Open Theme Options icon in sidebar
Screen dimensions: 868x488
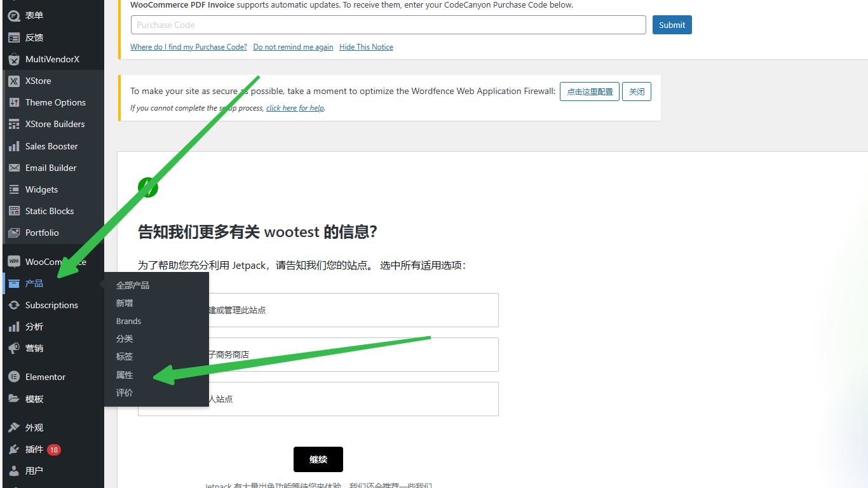click(14, 102)
